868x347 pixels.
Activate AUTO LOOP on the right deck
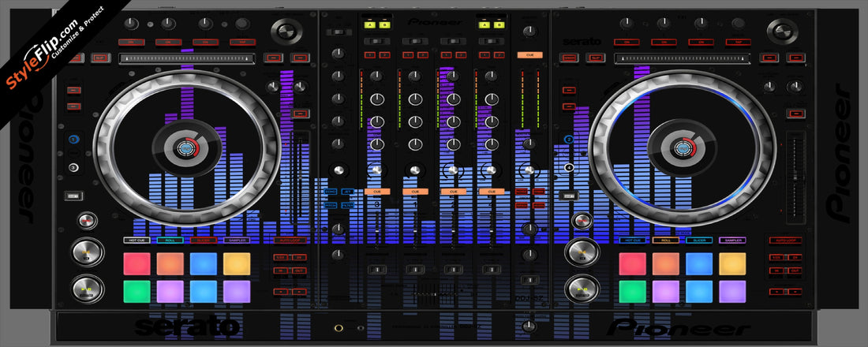point(785,241)
